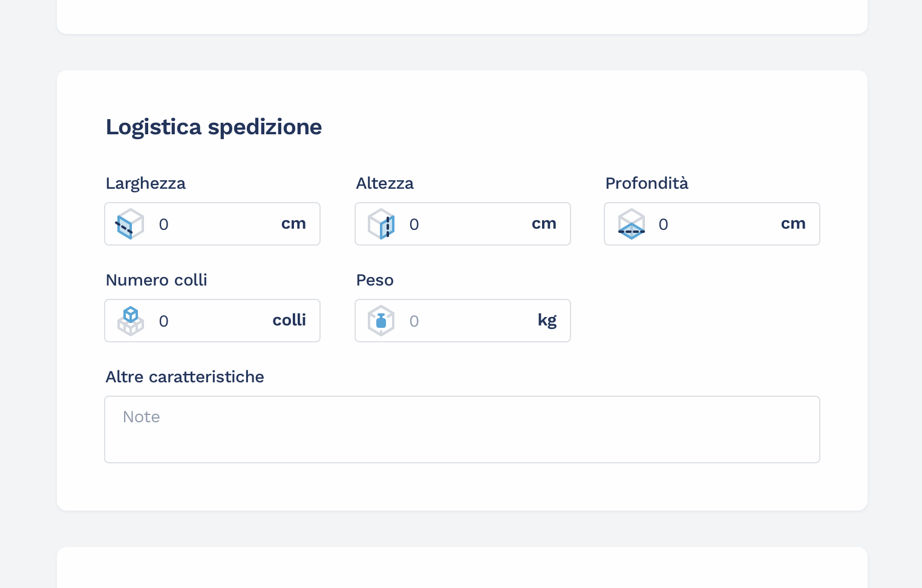The width and height of the screenshot is (922, 588).
Task: Click the Logistica spedizione heading
Action: click(x=214, y=127)
